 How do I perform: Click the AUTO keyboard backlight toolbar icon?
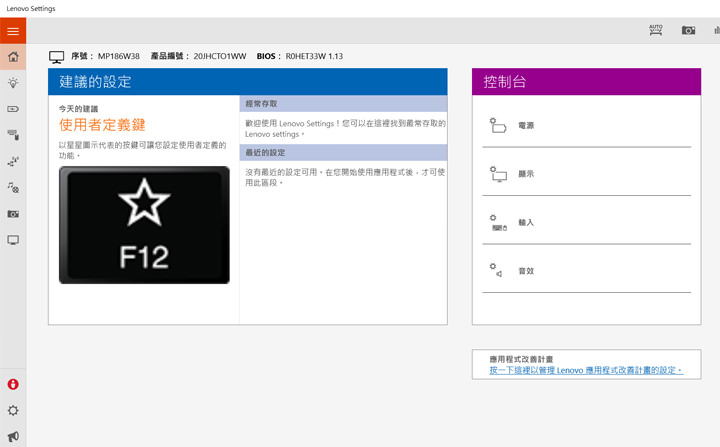click(656, 30)
